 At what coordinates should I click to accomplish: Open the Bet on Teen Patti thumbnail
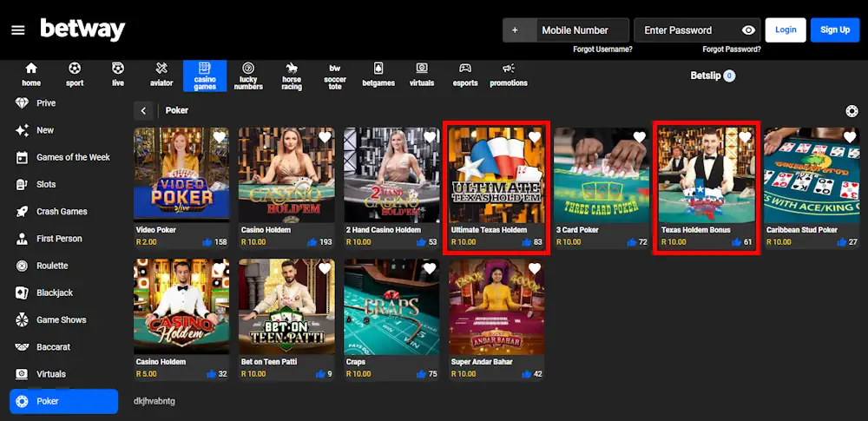coord(286,307)
